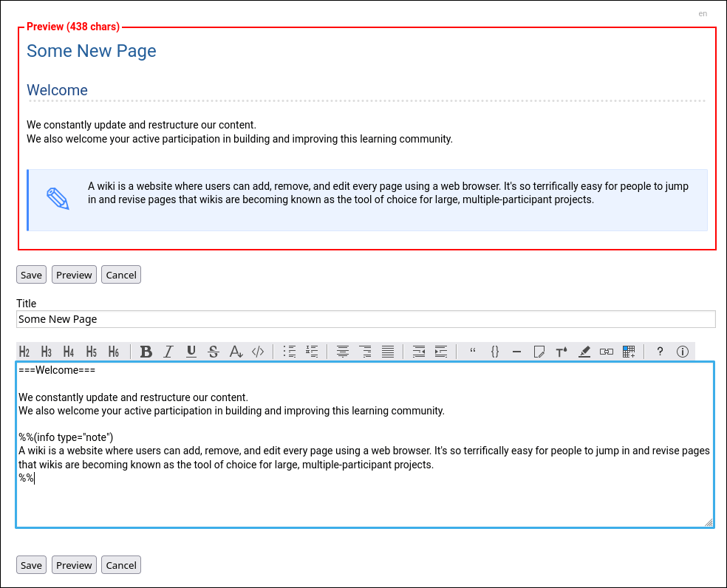Toggle bold formatting
727x588 pixels.
pos(146,352)
